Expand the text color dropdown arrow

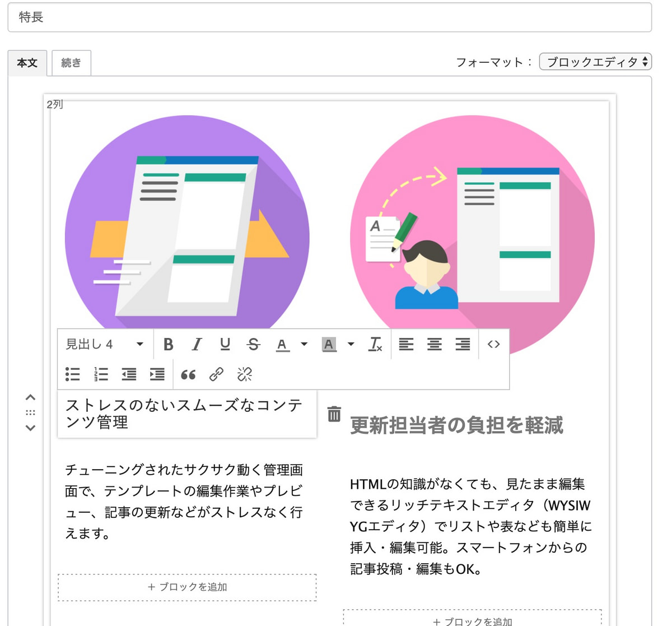click(x=304, y=344)
